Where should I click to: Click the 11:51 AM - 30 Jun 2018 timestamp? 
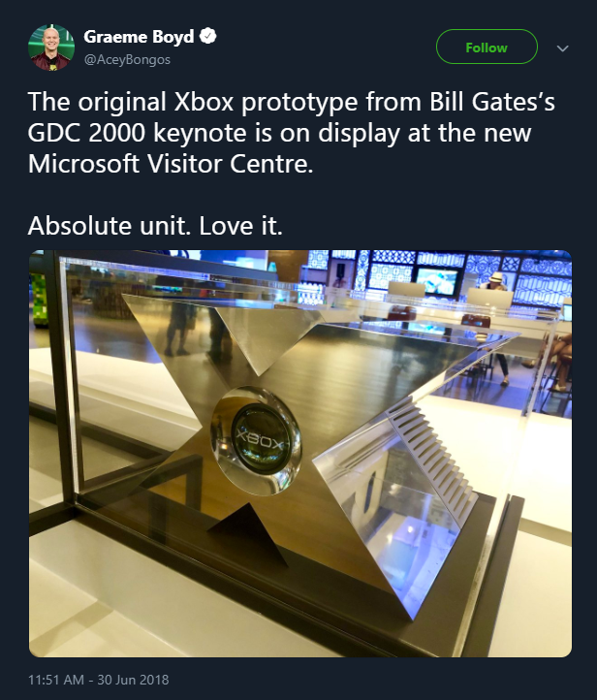click(99, 680)
